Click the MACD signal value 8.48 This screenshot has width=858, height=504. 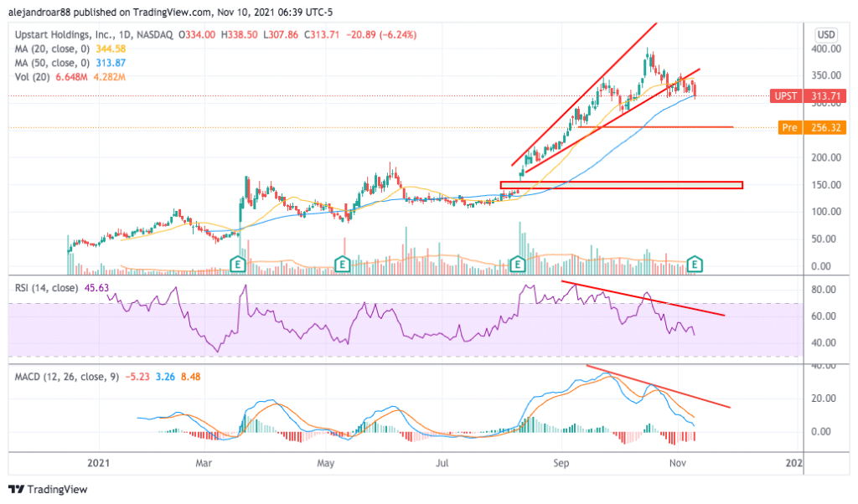click(190, 377)
